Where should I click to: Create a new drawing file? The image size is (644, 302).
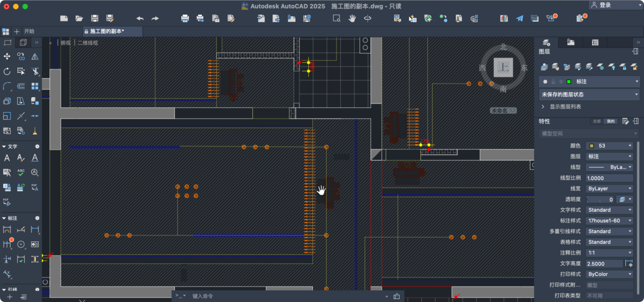[64, 18]
